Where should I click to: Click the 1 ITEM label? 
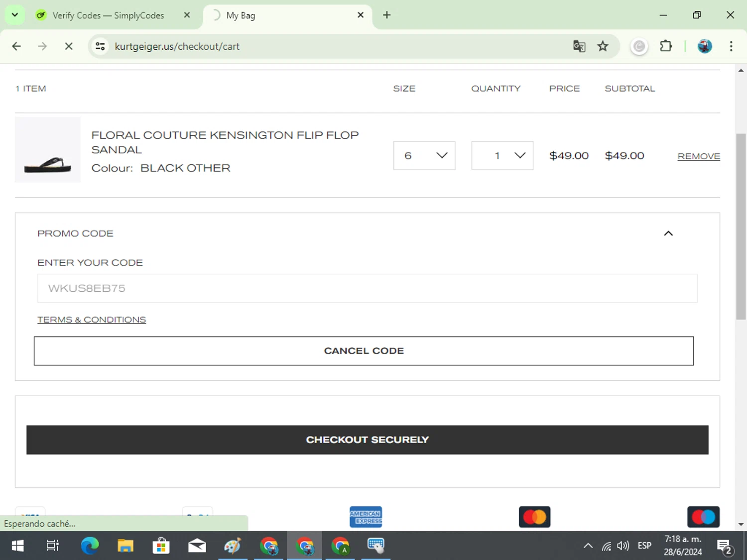tap(31, 89)
